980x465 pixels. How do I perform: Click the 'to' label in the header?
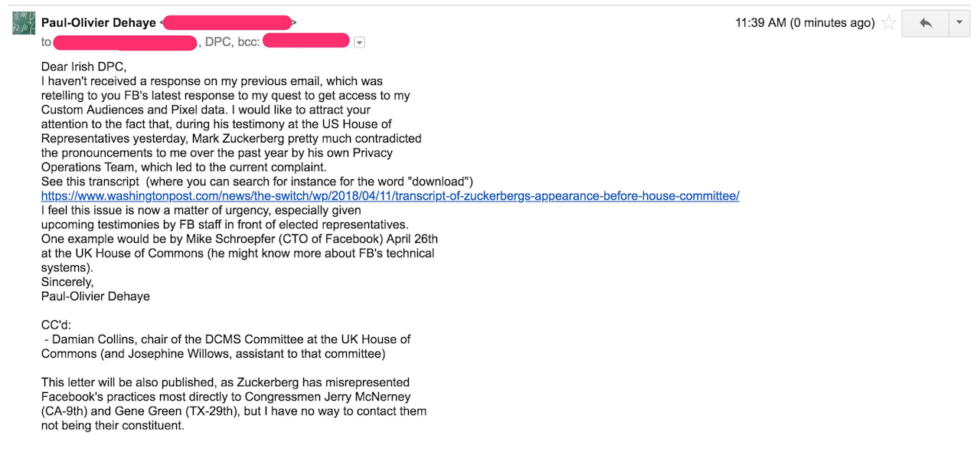point(46,42)
